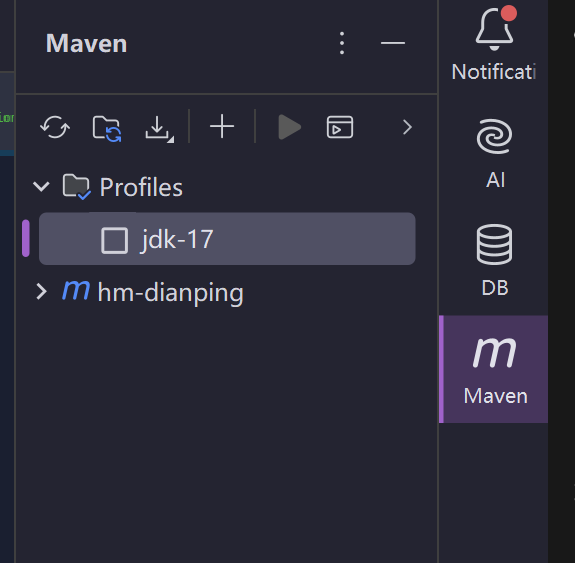The height and width of the screenshot is (563, 575).
Task: Select the jdk-17 profile row
Action: [227, 238]
